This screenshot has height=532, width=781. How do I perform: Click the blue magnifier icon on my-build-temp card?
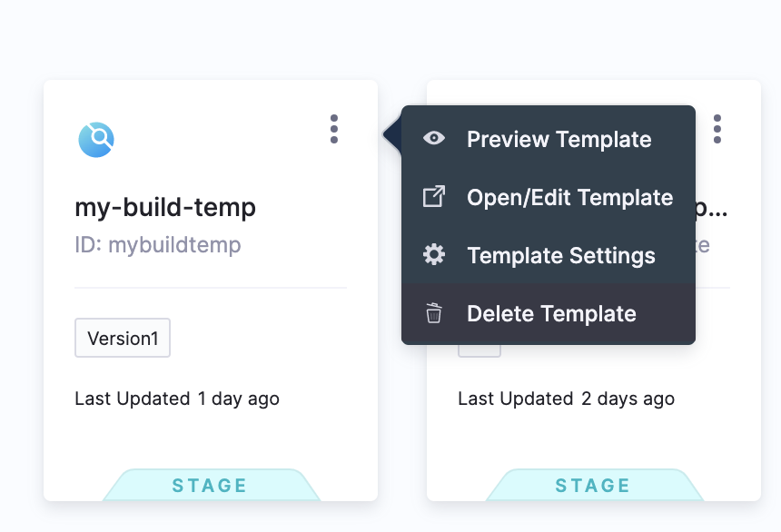[x=95, y=140]
